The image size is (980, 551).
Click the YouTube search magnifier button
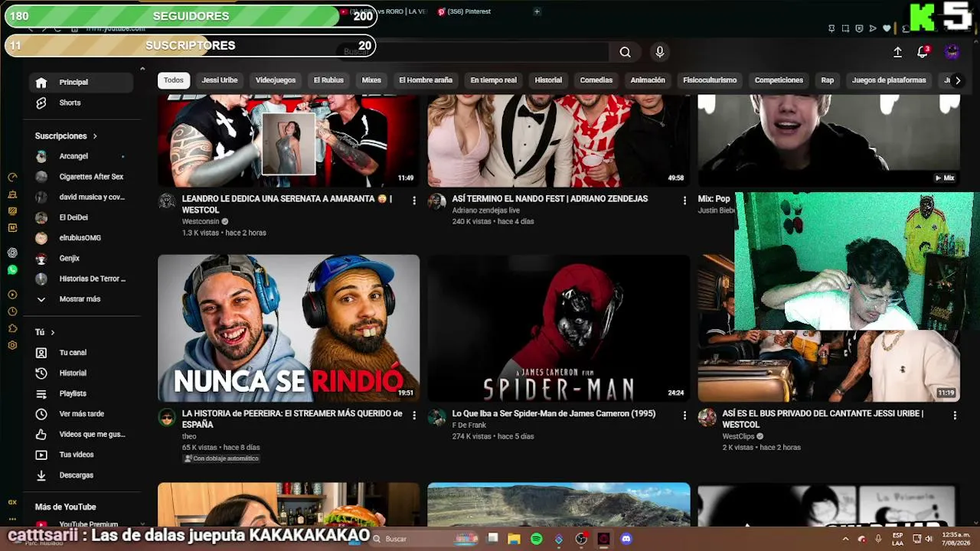pyautogui.click(x=626, y=52)
